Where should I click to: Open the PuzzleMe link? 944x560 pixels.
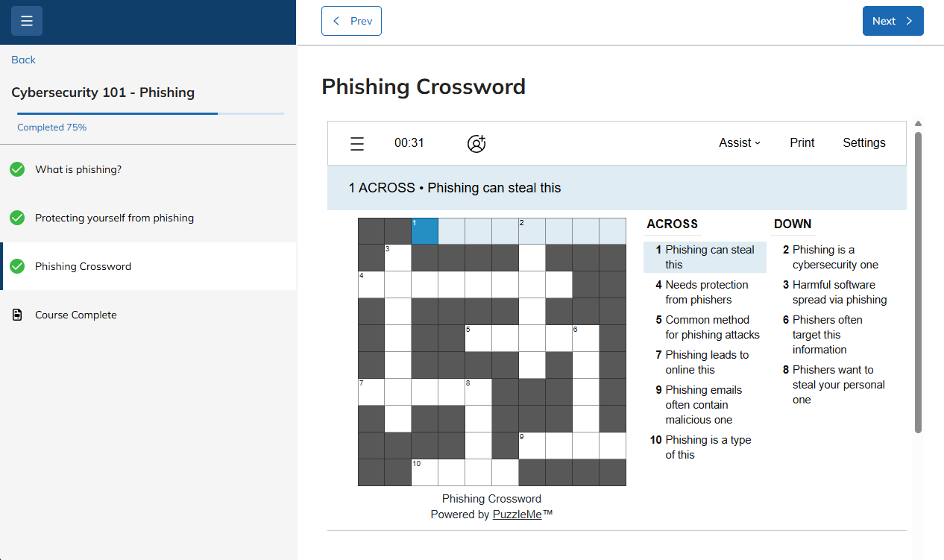[x=517, y=515]
